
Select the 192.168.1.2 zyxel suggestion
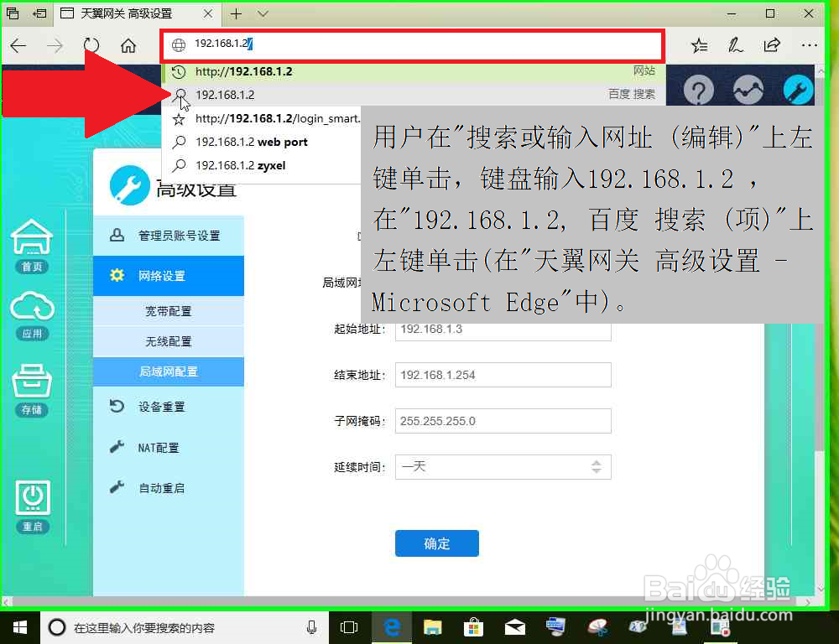[262, 166]
